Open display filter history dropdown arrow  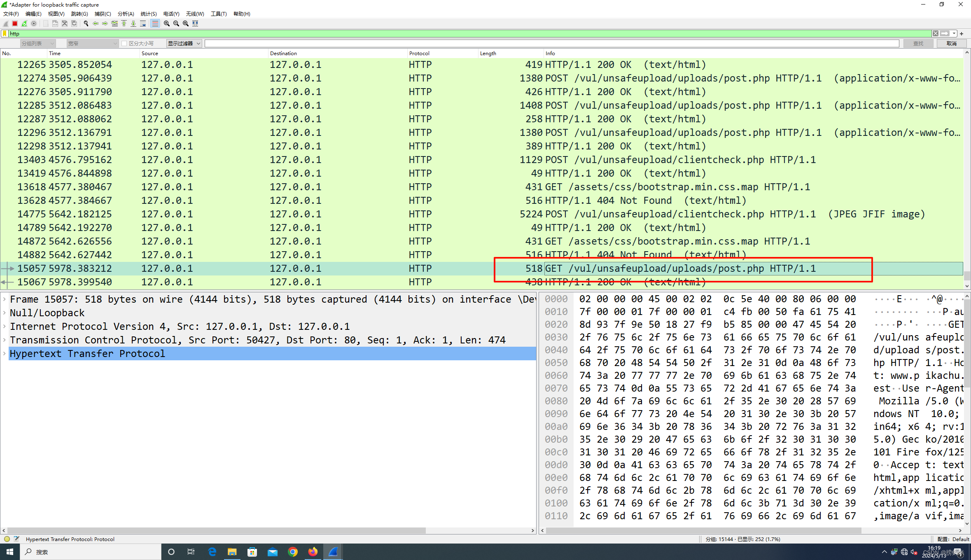[954, 34]
